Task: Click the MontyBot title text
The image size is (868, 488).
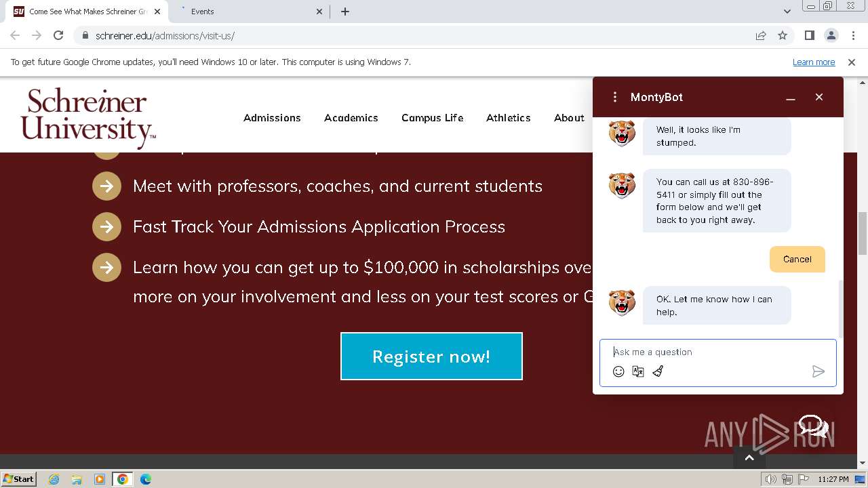Action: 656,97
